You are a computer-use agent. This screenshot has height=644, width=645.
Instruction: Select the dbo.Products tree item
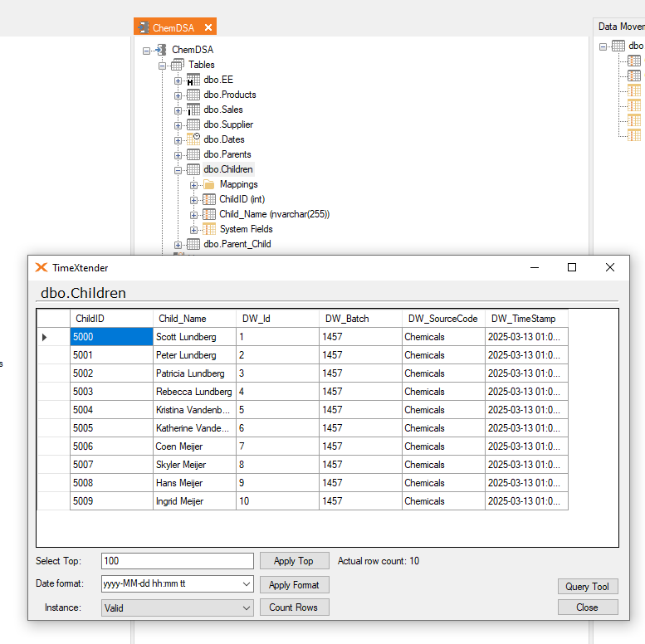(x=230, y=95)
